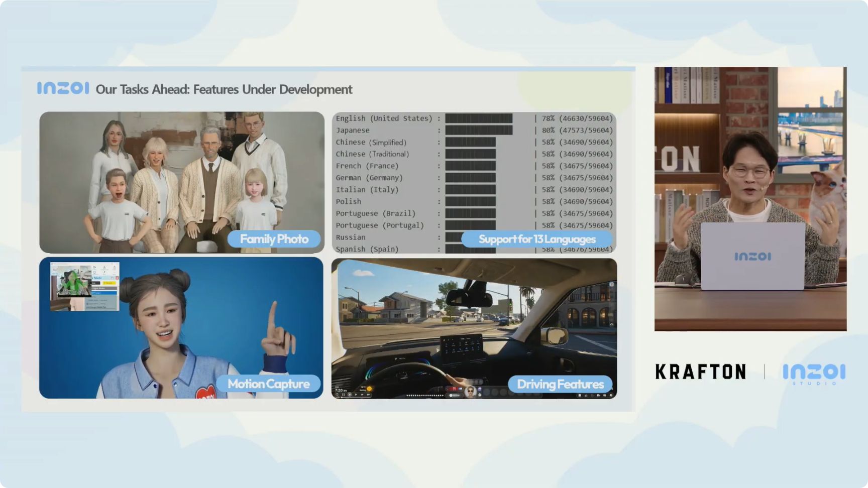868x488 pixels.
Task: Click the character portrait in driving HUD
Action: [x=471, y=392]
